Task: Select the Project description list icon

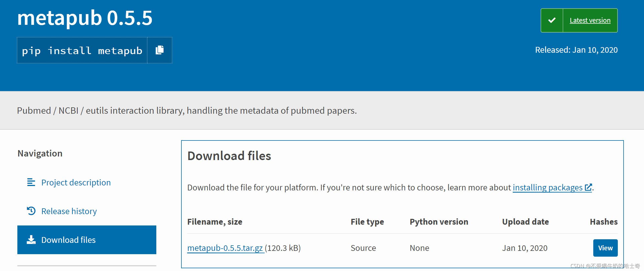Action: (x=31, y=182)
